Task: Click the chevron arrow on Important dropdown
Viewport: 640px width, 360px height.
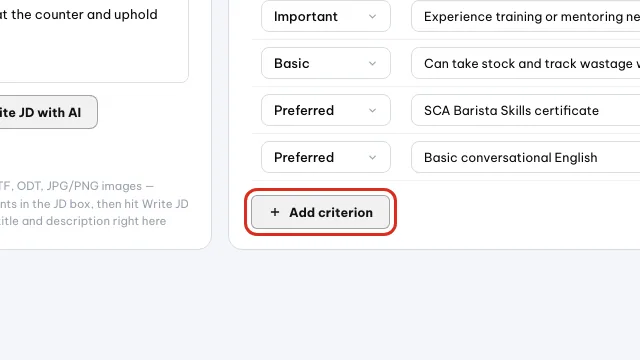Action: [372, 17]
